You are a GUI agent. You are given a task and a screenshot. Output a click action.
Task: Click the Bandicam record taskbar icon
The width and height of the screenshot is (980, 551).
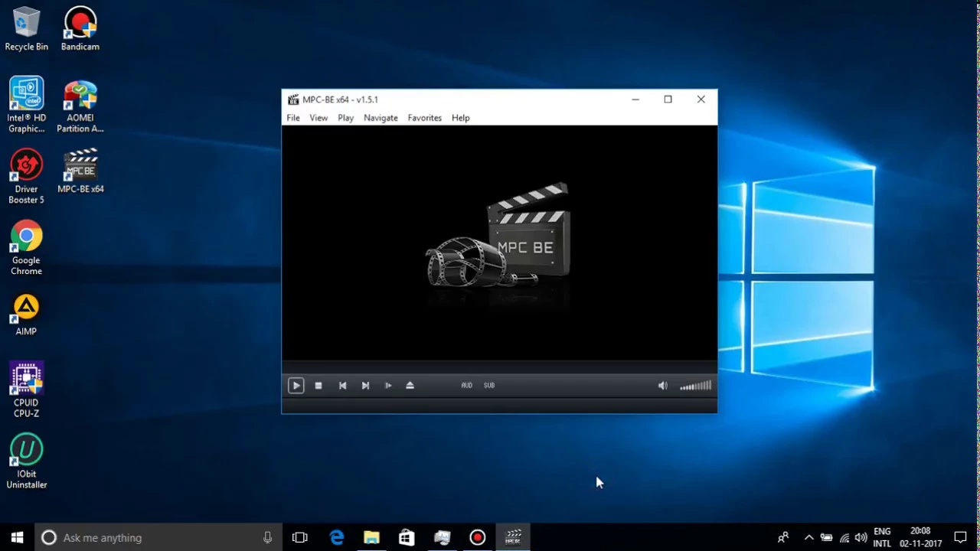(x=477, y=537)
